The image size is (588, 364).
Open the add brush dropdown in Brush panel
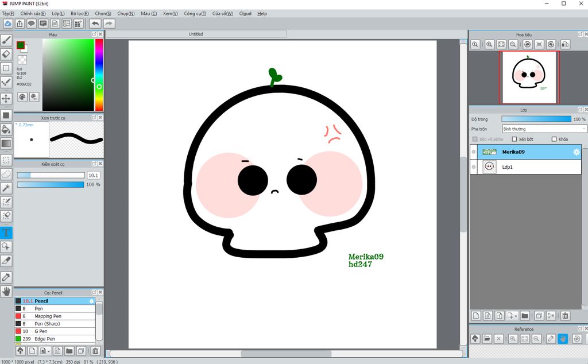coord(45,351)
